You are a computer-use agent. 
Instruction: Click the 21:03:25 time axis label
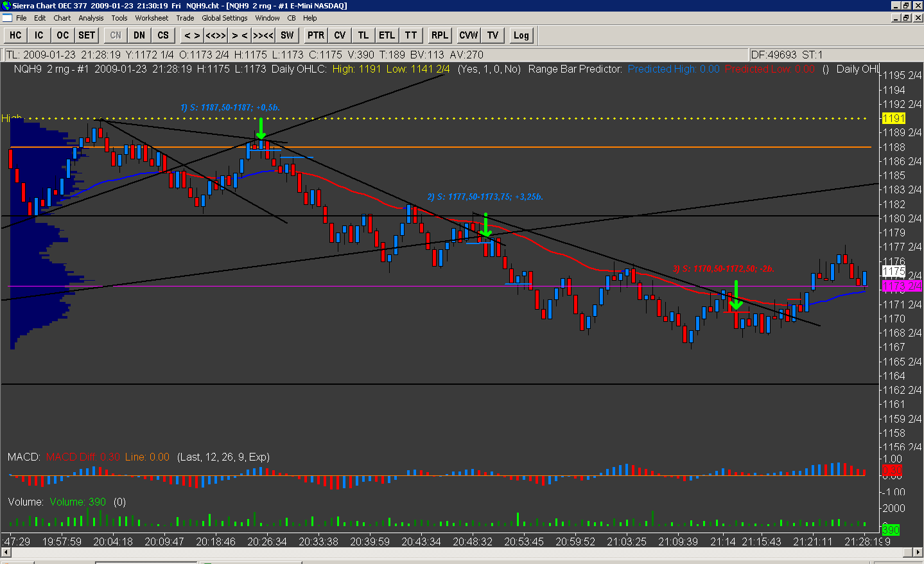click(627, 542)
